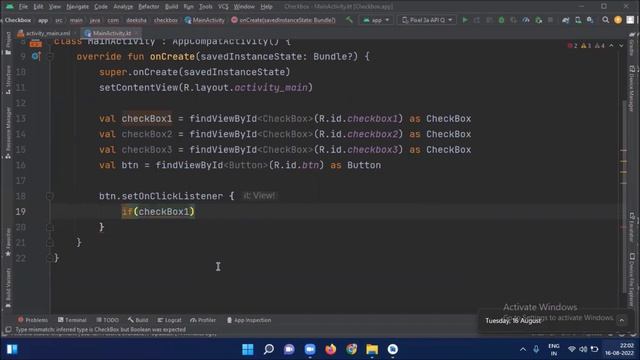Show hidden system tray icons chevron

(523, 349)
